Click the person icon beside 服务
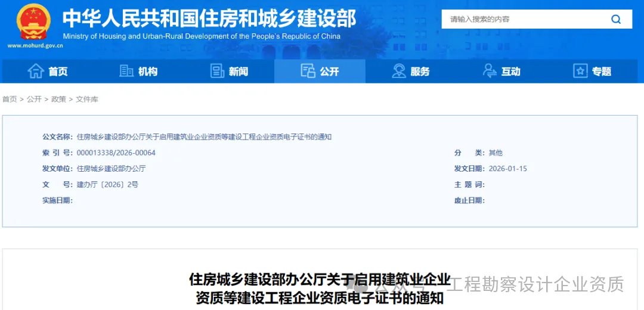The width and height of the screenshot is (644, 310). (399, 71)
